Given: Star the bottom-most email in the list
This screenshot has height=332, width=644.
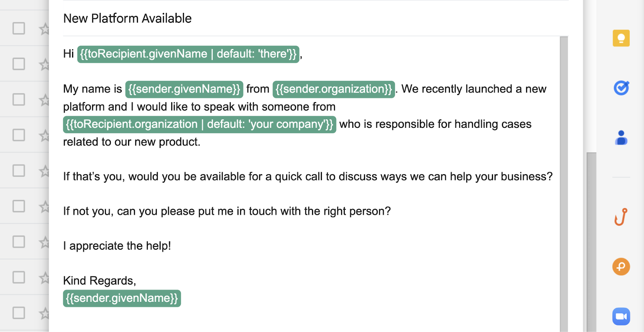Looking at the screenshot, I should coord(44,313).
